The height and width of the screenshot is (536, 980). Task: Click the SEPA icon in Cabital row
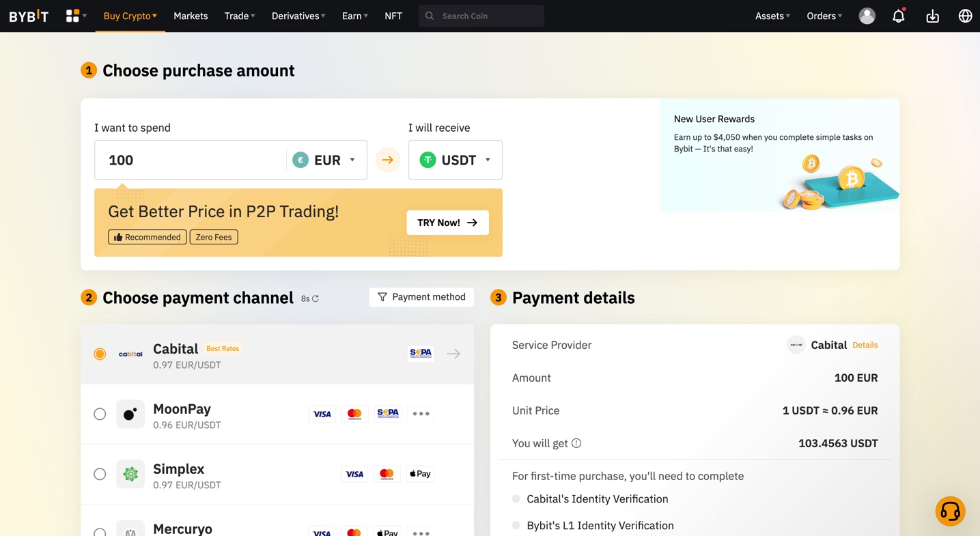click(421, 354)
